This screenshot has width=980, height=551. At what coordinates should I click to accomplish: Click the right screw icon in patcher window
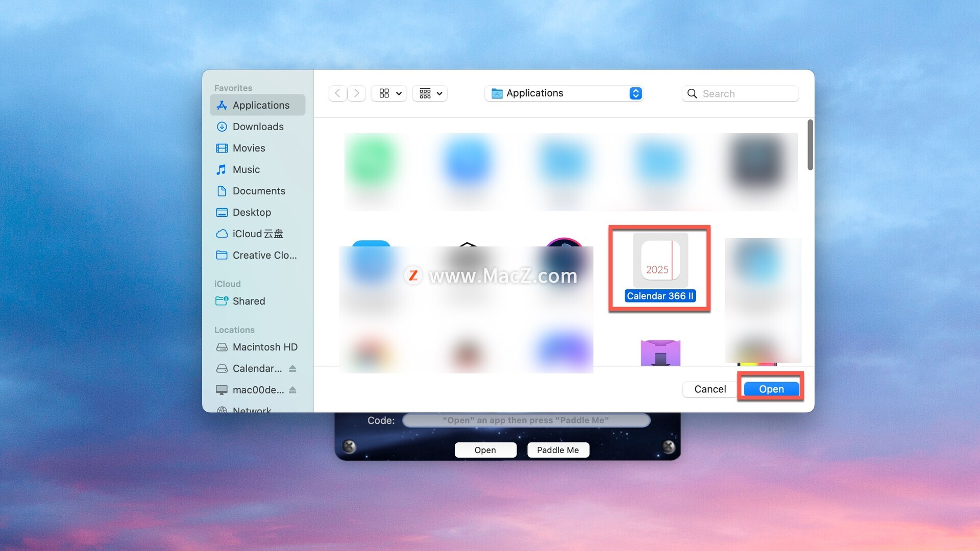click(669, 446)
